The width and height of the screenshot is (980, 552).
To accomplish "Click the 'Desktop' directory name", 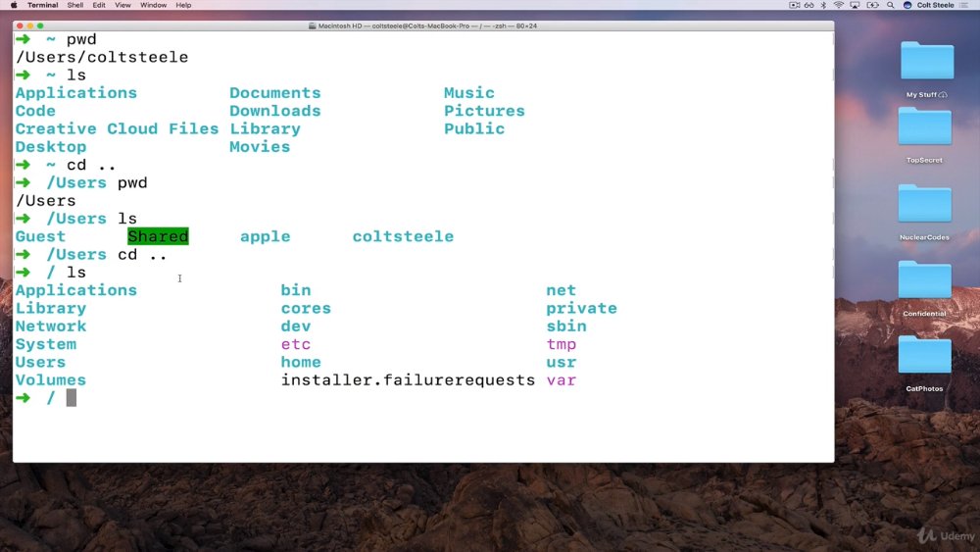I will pos(51,147).
